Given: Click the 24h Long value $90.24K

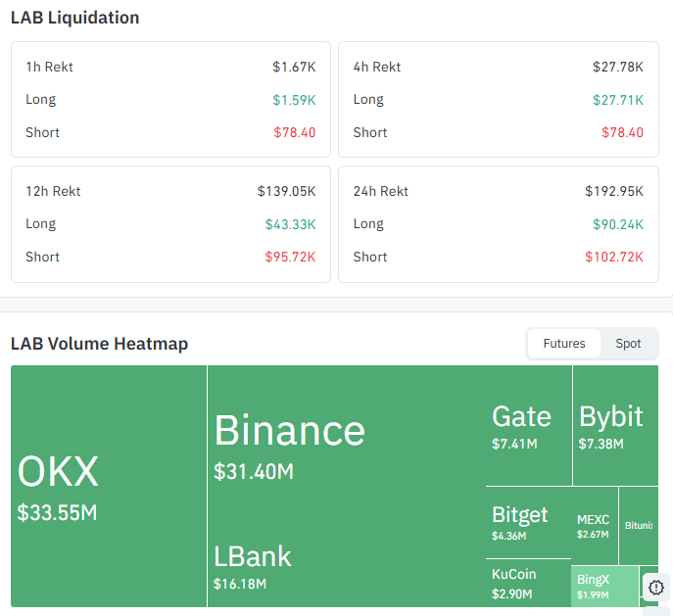Looking at the screenshot, I should click(618, 224).
